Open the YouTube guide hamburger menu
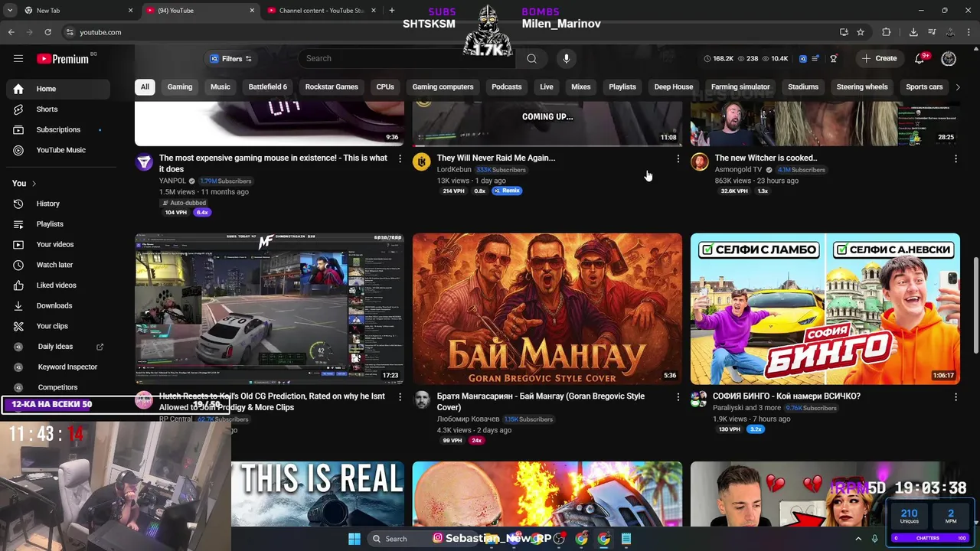Viewport: 980px width, 551px height. click(18, 58)
